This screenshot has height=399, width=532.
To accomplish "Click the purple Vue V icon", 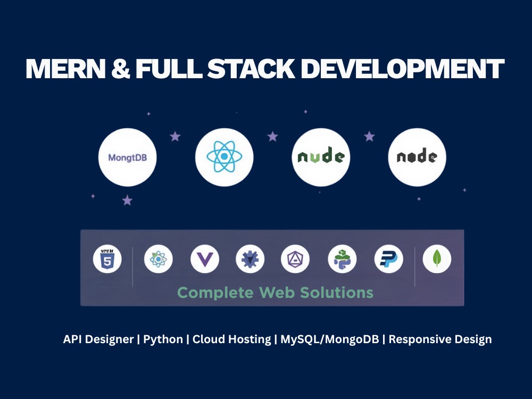I will point(205,259).
